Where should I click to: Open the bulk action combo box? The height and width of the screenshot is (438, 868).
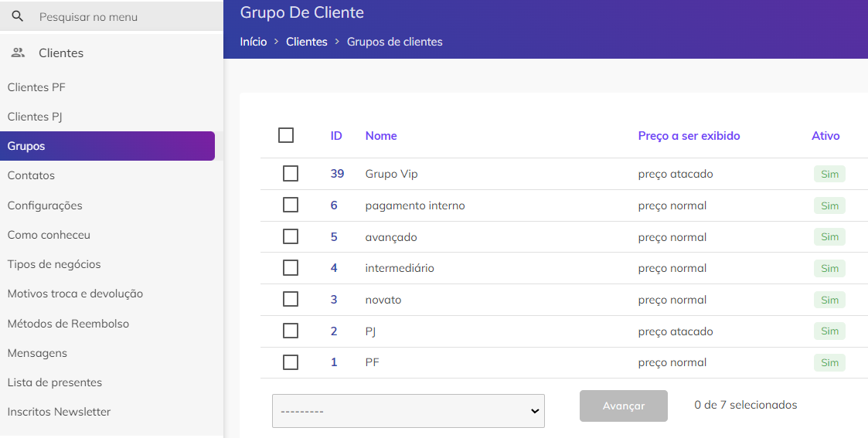(x=408, y=411)
